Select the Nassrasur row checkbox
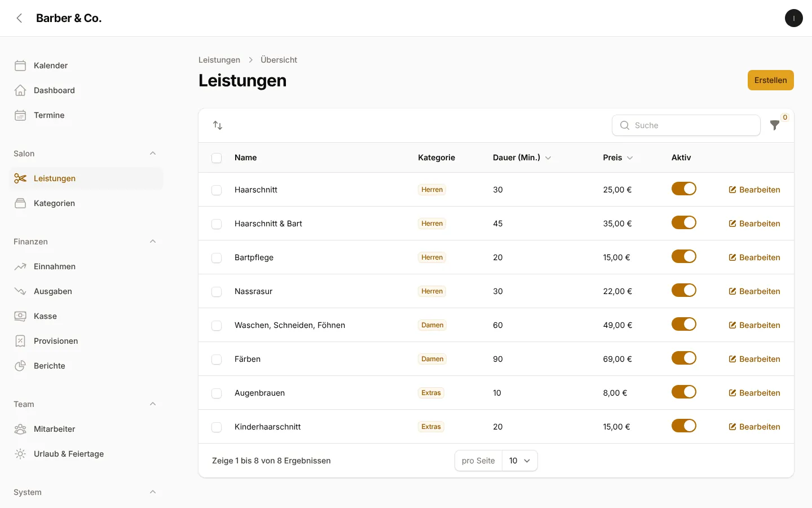Image resolution: width=812 pixels, height=508 pixels. click(217, 292)
